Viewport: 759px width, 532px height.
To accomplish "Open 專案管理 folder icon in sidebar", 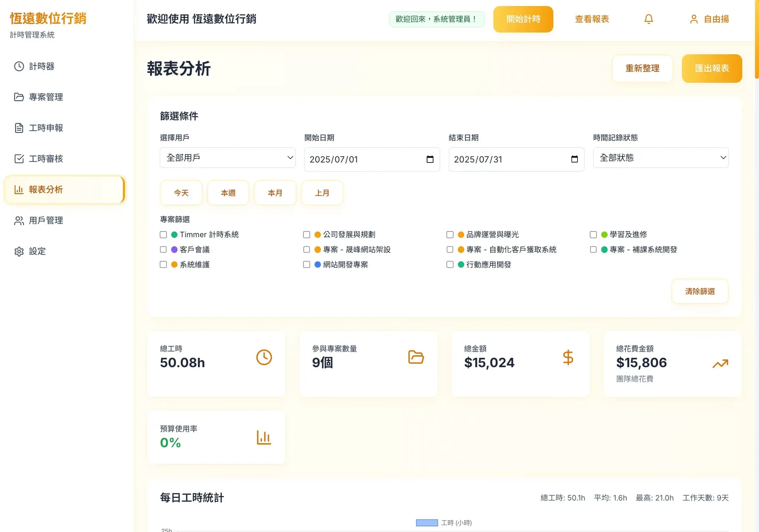I will [19, 97].
